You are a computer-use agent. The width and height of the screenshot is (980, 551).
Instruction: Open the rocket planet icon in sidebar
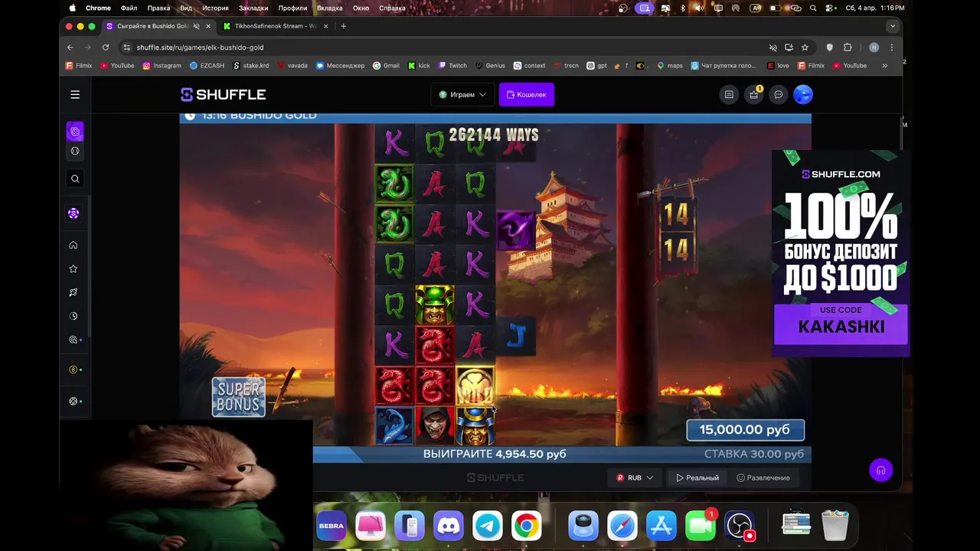click(73, 292)
